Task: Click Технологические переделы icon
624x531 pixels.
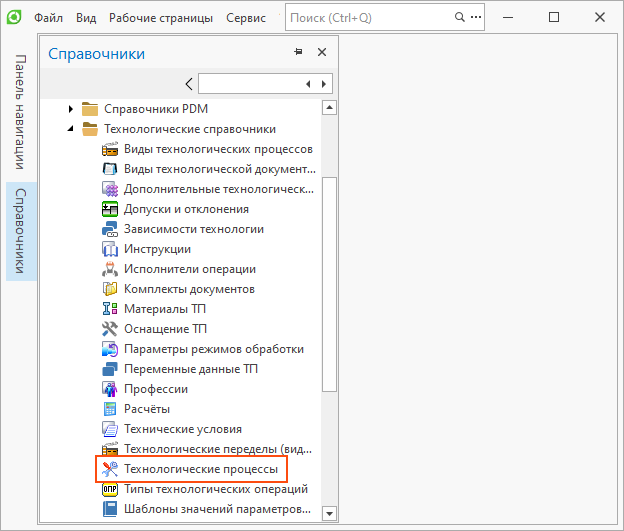Action: coord(110,449)
